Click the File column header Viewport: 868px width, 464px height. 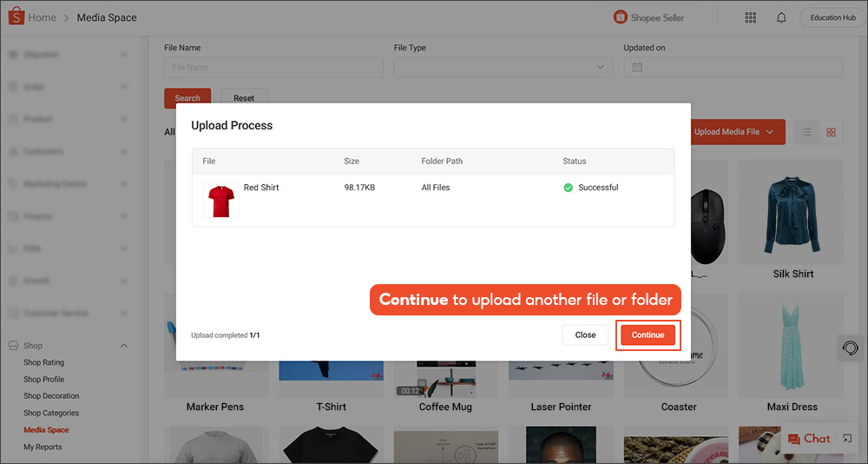tap(208, 162)
